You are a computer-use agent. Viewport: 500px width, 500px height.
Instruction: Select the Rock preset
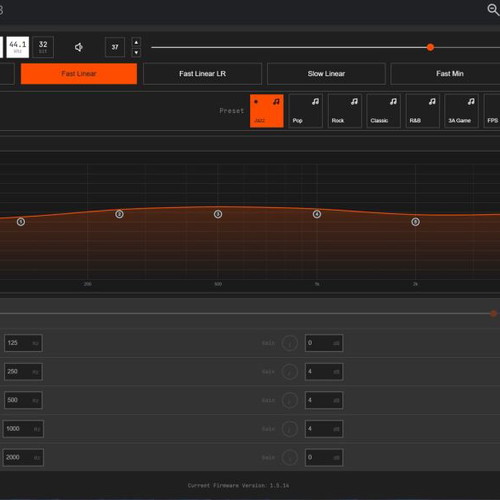(x=345, y=111)
